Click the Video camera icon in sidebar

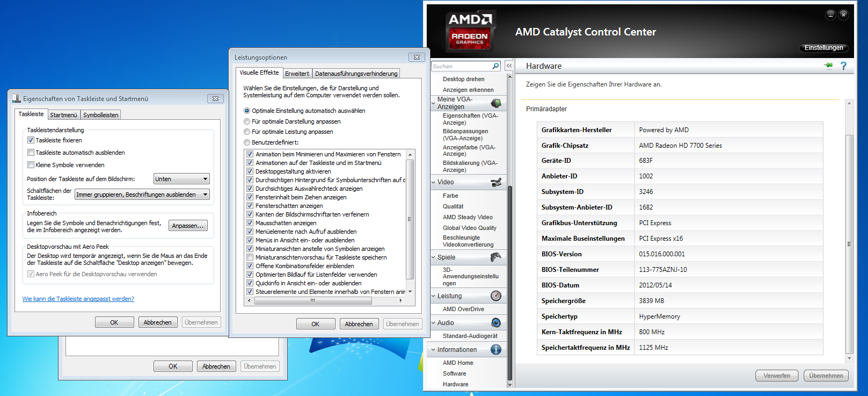point(496,182)
